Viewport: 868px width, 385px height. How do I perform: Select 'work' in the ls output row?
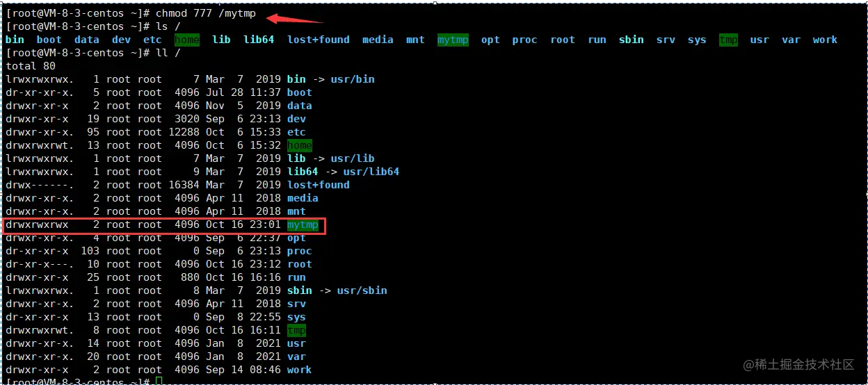pos(825,40)
